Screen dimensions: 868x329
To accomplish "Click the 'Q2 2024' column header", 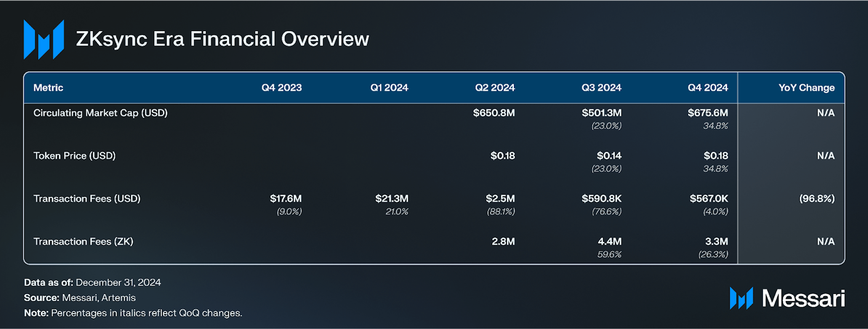I will (x=495, y=88).
